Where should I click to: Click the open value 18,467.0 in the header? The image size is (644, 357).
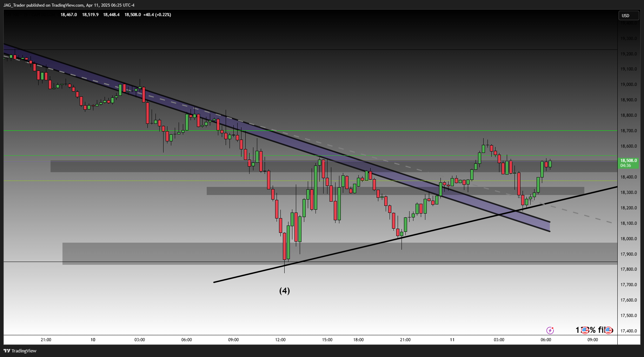[x=68, y=15]
